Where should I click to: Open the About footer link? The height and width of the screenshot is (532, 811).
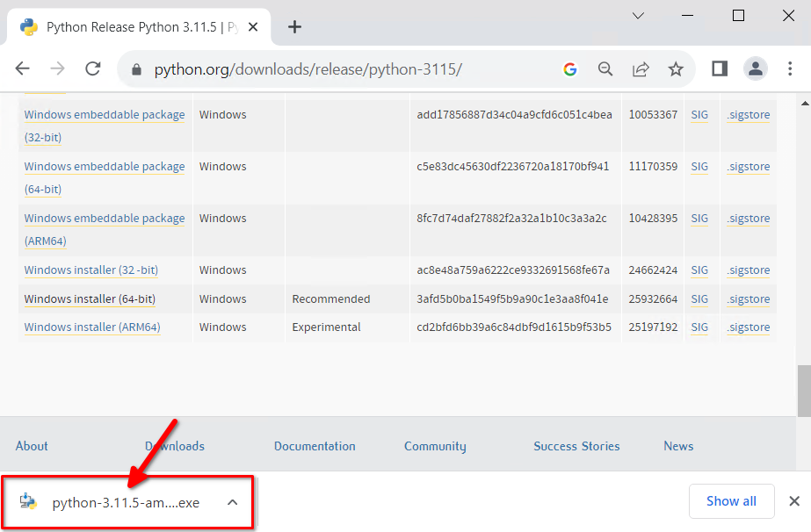point(32,446)
